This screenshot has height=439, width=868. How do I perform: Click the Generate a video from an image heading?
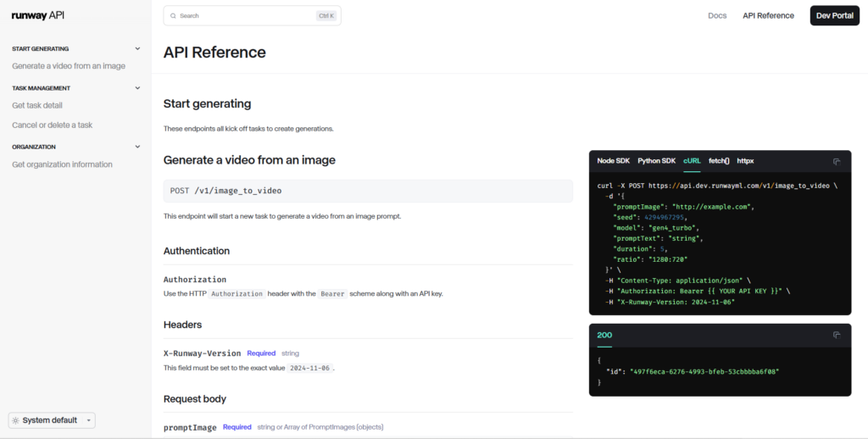(249, 160)
